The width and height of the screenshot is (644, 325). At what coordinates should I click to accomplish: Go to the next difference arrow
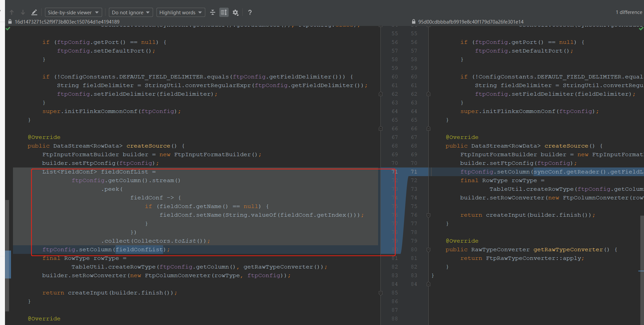click(23, 12)
